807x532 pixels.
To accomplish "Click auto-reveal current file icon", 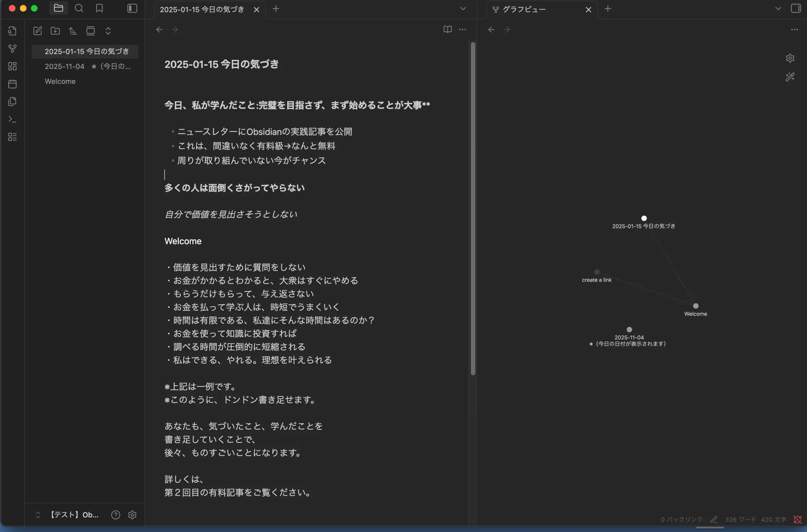I will 90,31.
